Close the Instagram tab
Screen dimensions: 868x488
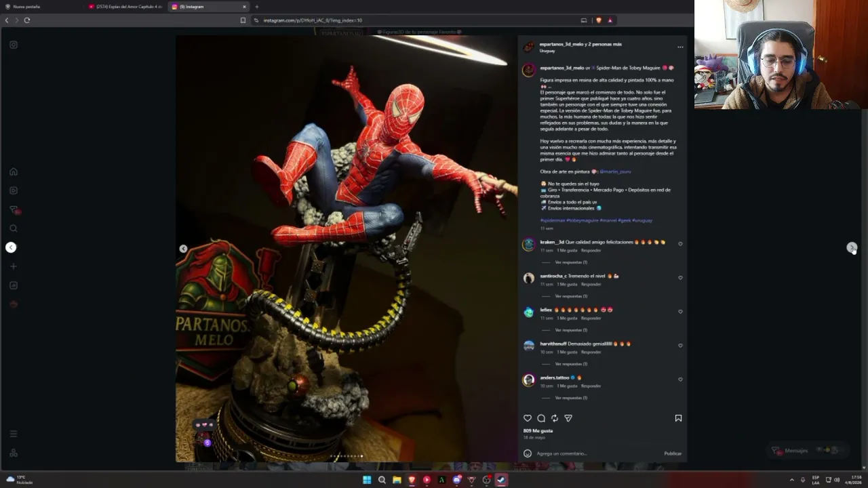point(244,7)
